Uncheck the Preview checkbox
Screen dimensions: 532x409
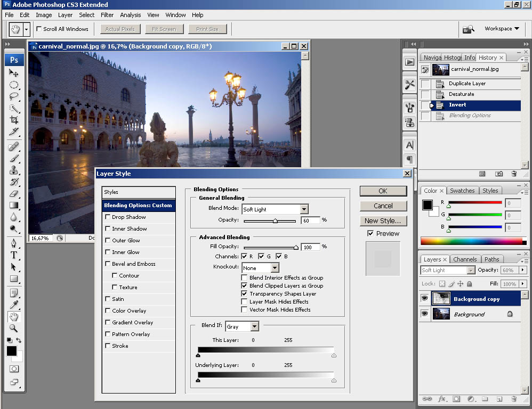coord(370,233)
